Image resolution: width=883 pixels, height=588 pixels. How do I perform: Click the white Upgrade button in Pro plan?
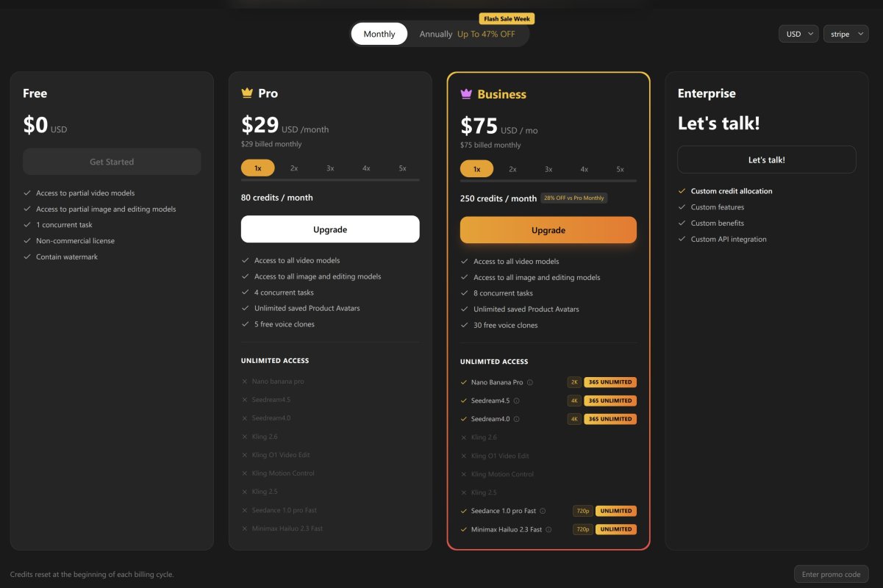pyautogui.click(x=330, y=229)
